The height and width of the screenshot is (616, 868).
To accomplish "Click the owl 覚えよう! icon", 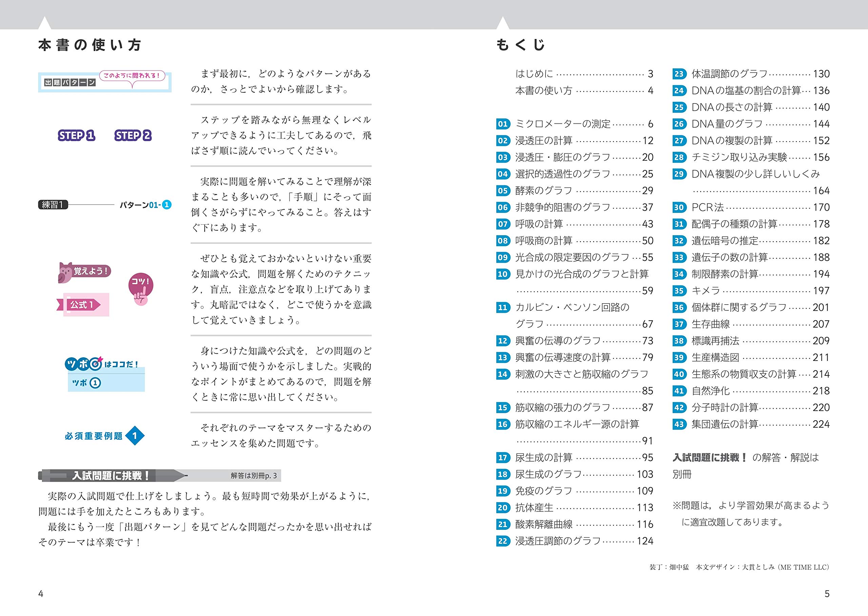I will [84, 272].
